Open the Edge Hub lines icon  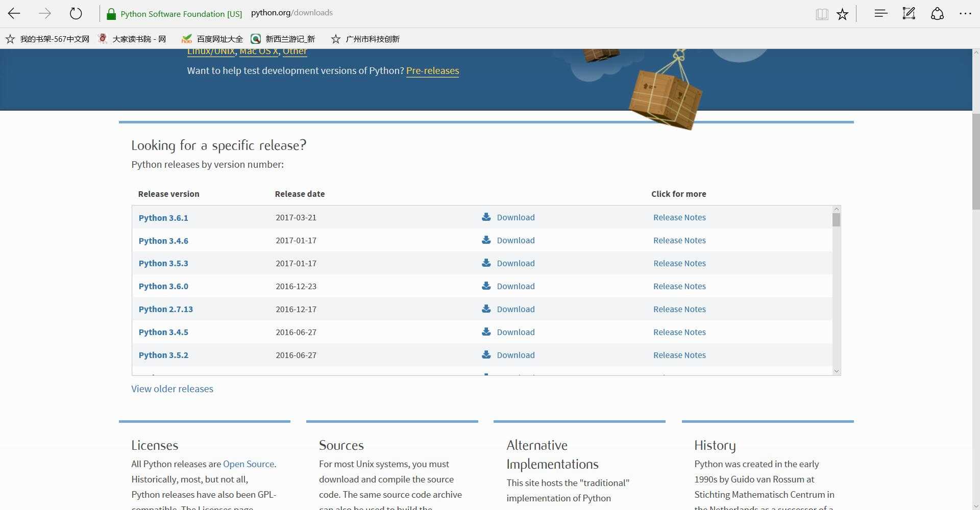pyautogui.click(x=881, y=13)
